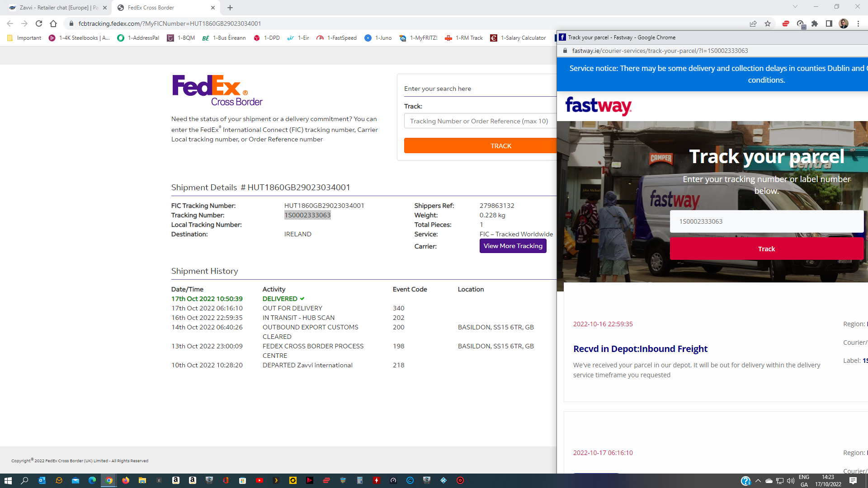Launch Firefox from the taskbar
Screen dimensions: 868x488
click(126, 480)
